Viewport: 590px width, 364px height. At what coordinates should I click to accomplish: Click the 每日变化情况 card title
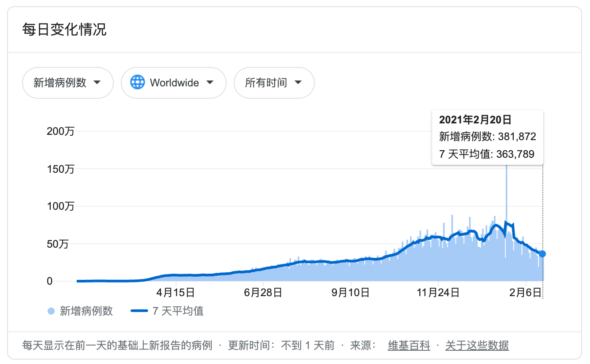[64, 30]
